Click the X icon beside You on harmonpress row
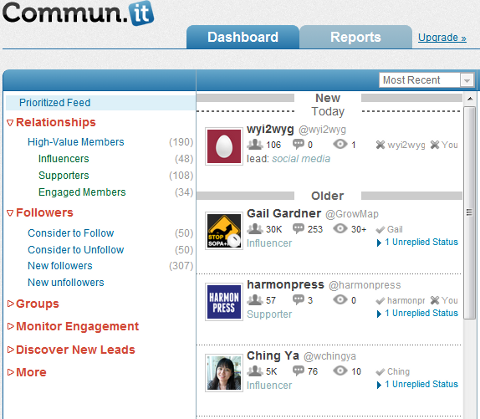Screen dimensions: 480x419 [435, 300]
